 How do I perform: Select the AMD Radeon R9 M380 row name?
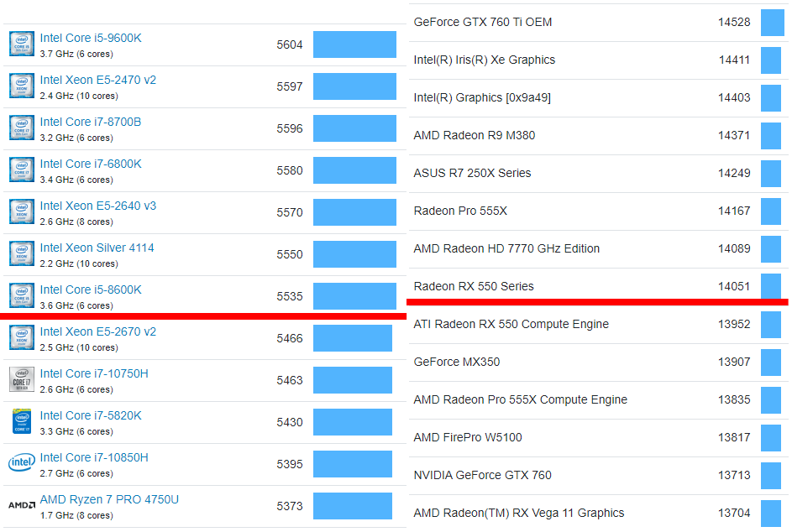coord(474,135)
